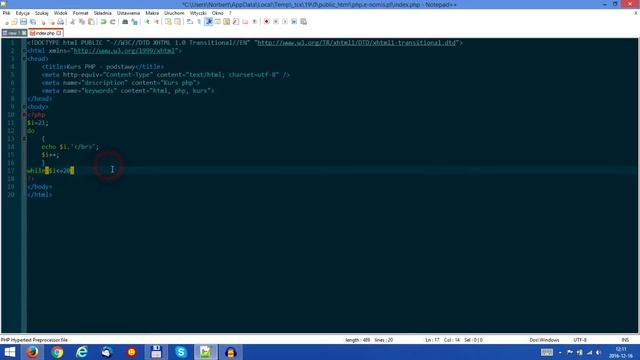640x360 pixels.
Task: Click the Copy toolbar icon
Action: tap(82, 22)
